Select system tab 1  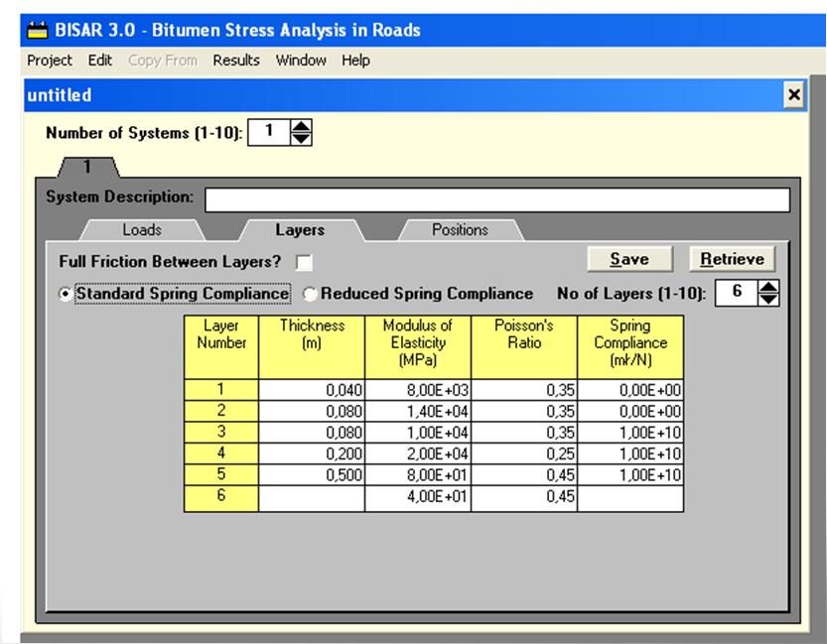(88, 167)
